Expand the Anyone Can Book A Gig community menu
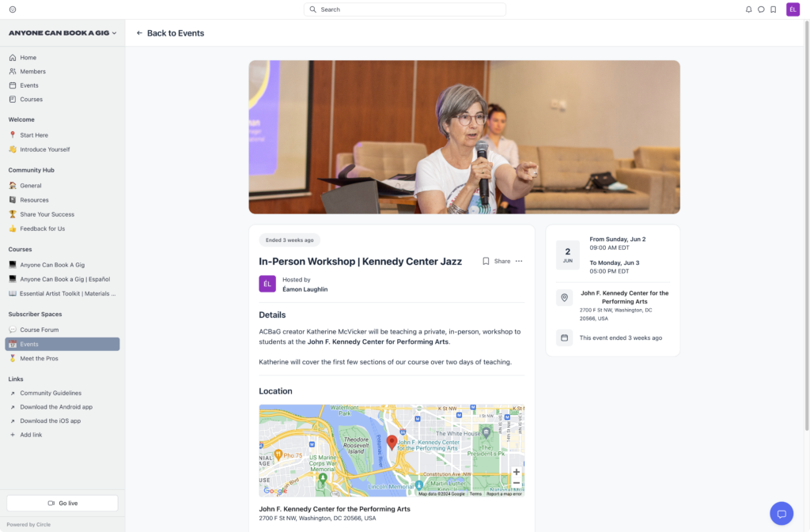Viewport: 810px width, 532px height. (62, 33)
